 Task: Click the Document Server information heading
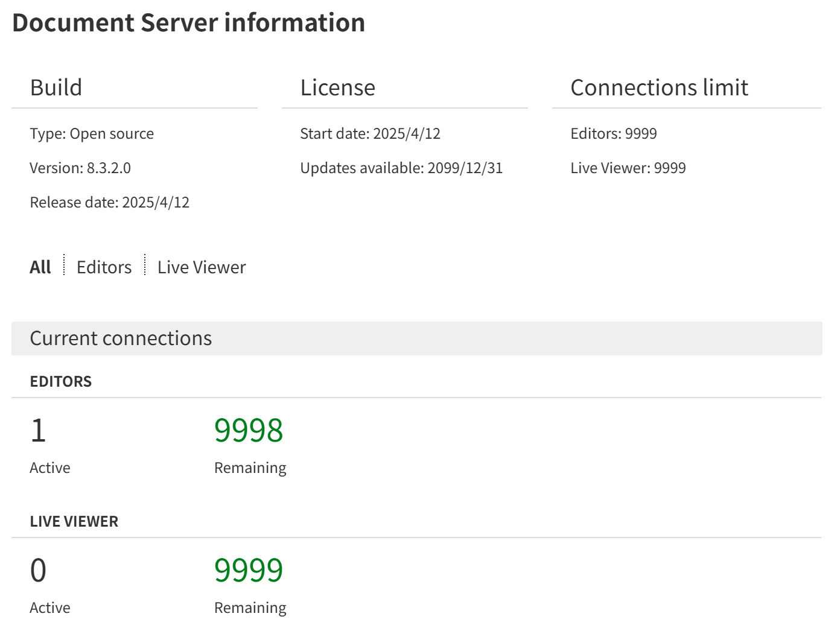pyautogui.click(x=188, y=23)
